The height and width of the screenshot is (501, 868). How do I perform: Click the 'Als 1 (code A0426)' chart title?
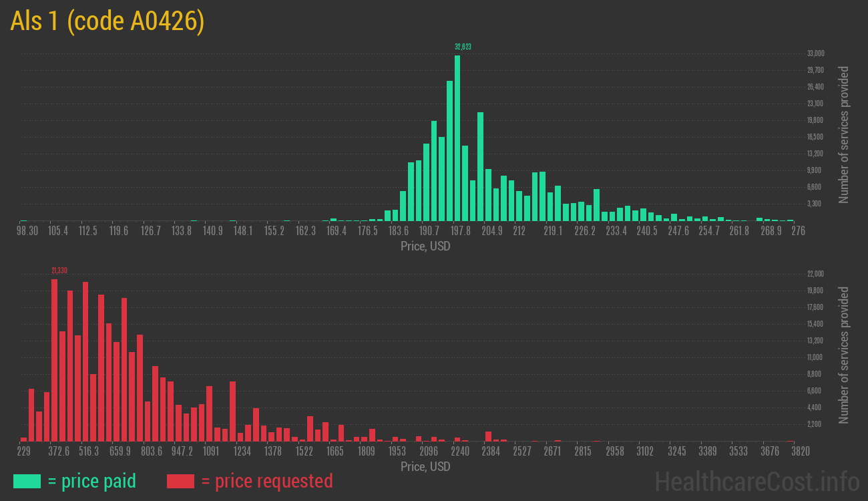[107, 22]
